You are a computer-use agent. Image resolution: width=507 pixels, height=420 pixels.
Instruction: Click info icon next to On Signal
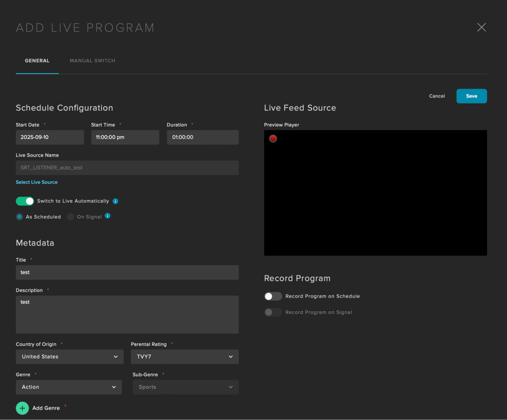[x=108, y=216]
